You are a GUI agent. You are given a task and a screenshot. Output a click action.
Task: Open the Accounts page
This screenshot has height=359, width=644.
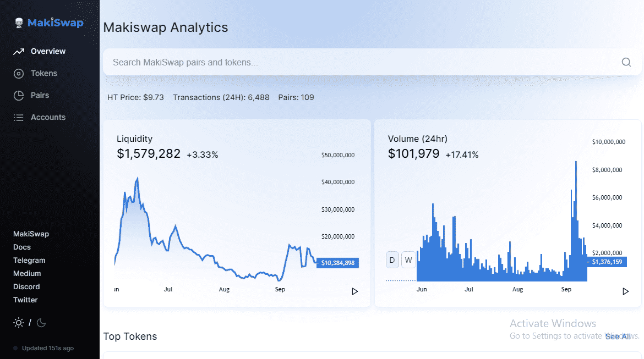(x=48, y=117)
